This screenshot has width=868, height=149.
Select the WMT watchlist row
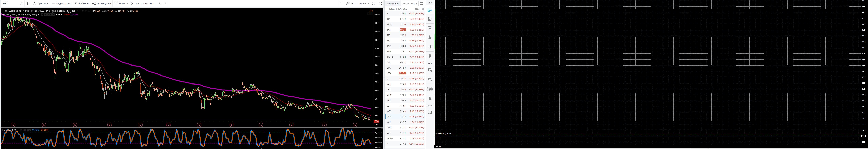coord(405,127)
